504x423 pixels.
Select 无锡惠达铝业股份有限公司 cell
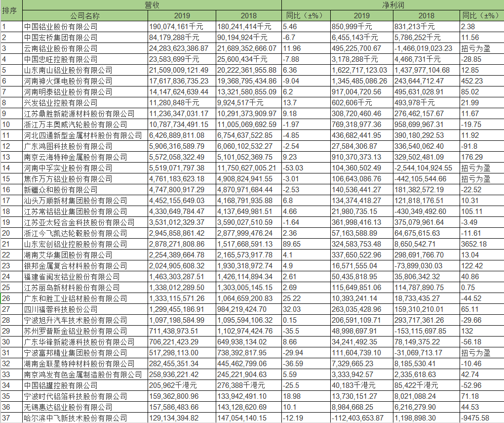[85, 407]
